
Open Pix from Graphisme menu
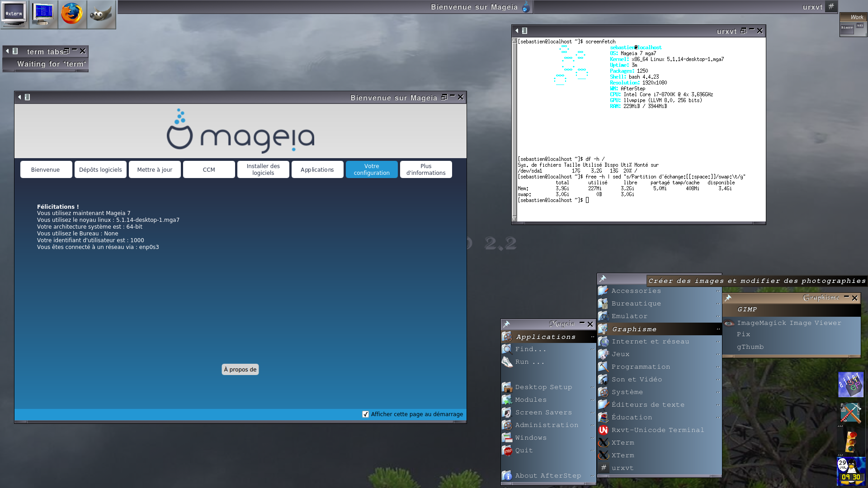pos(791,334)
